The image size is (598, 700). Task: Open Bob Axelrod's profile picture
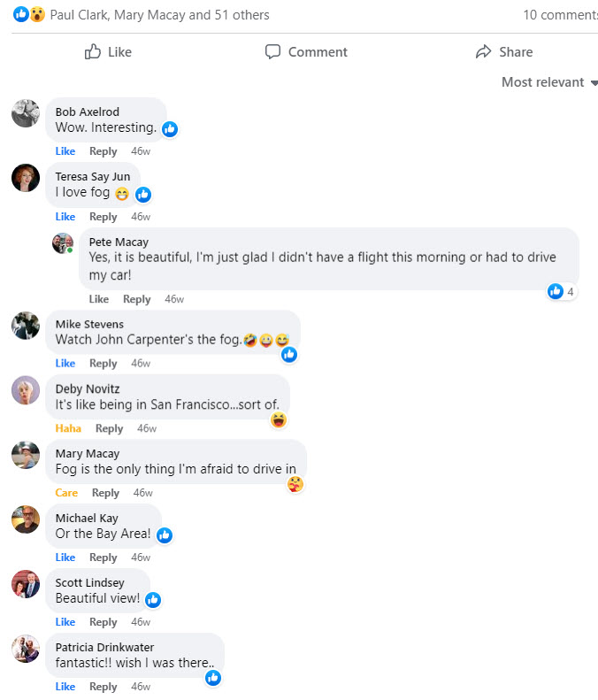(x=26, y=113)
